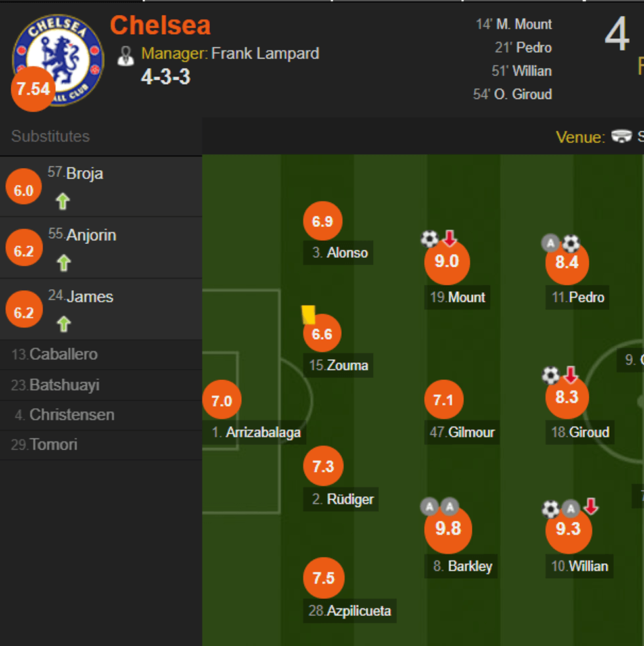Open Frank Lampard manager link

(265, 53)
